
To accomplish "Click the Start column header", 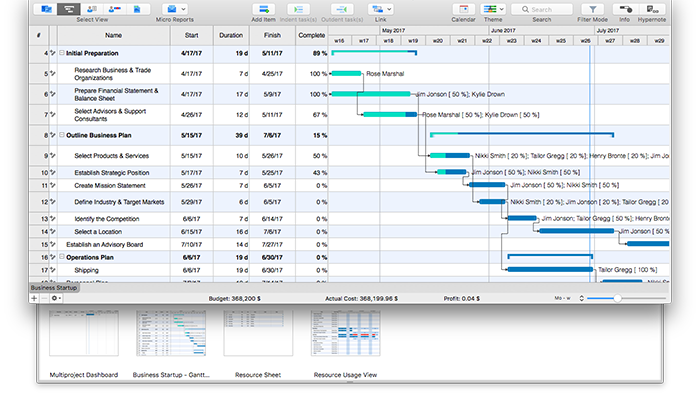I will [192, 35].
